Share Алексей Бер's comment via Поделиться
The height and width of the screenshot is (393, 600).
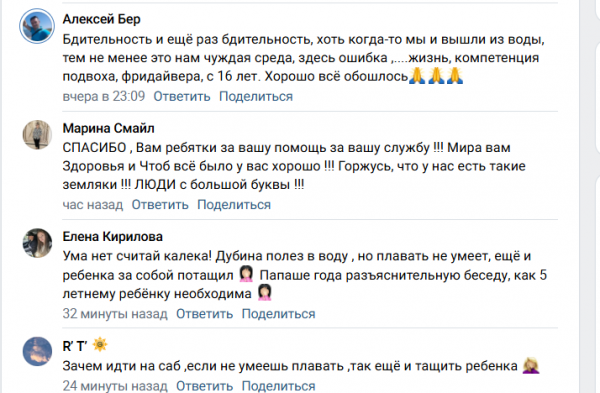(x=256, y=96)
